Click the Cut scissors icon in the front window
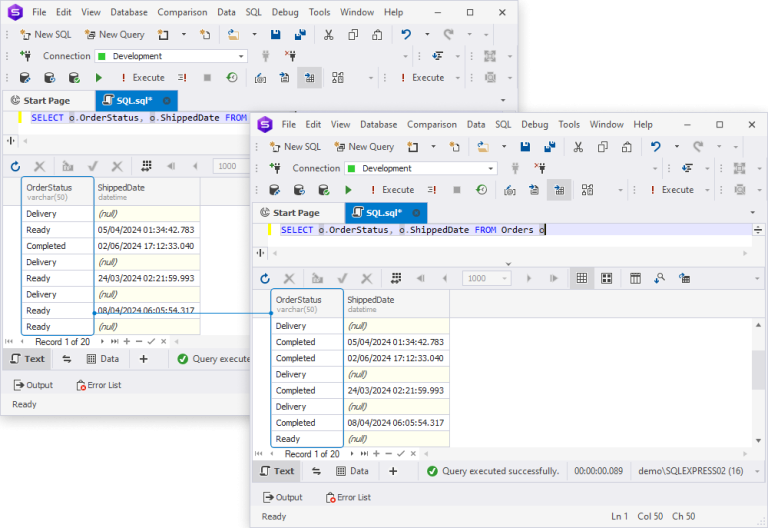 (577, 147)
